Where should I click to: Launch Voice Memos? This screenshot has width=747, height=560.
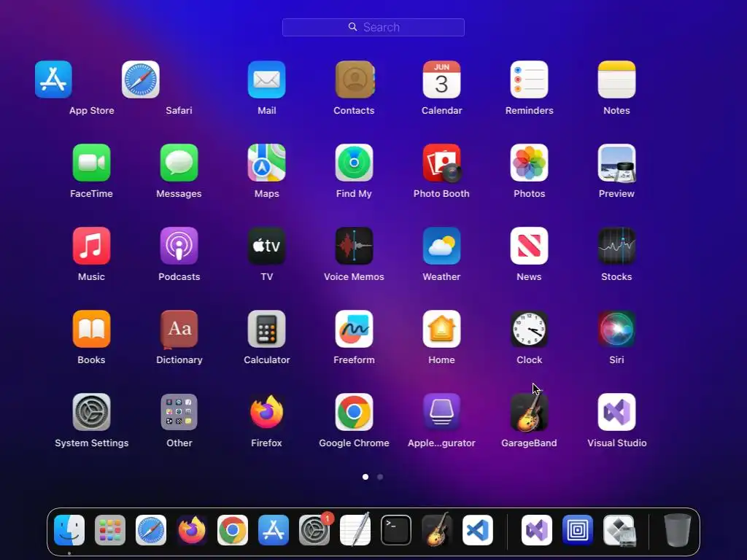[x=354, y=246]
